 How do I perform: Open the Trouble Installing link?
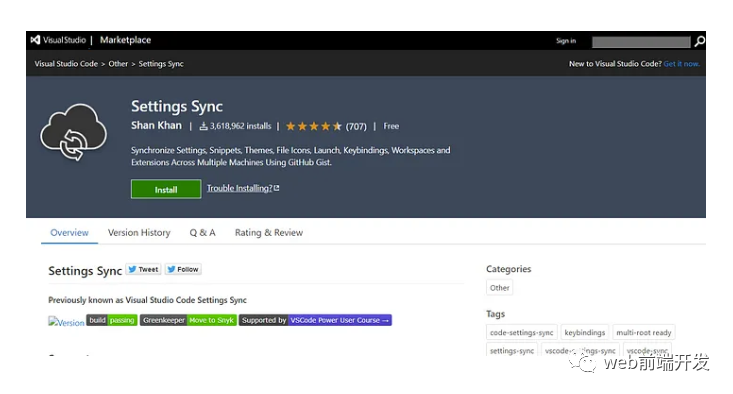pos(243,188)
